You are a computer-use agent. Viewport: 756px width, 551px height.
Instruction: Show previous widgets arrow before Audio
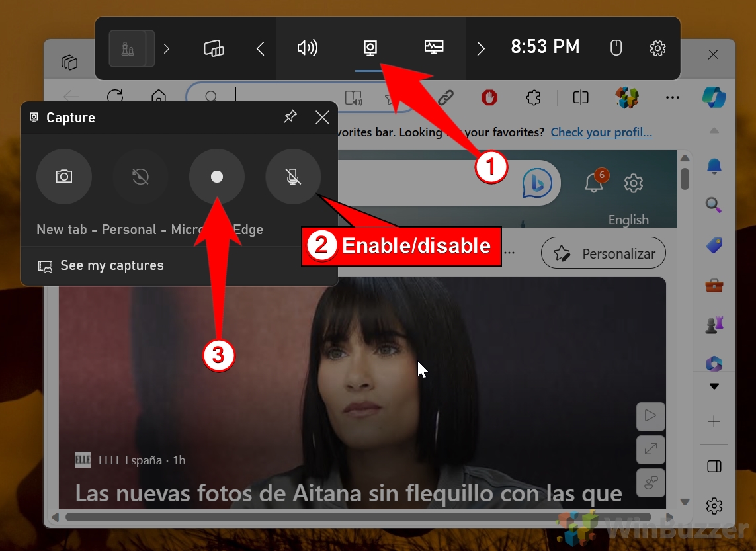coord(261,48)
